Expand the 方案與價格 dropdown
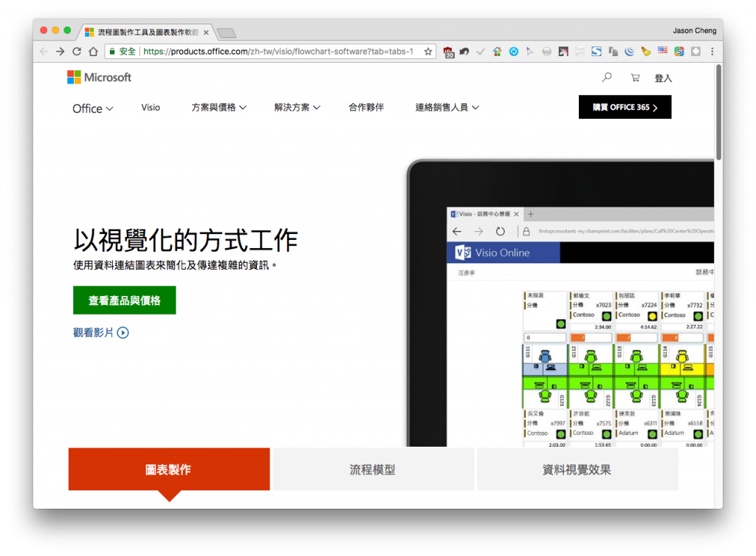 click(219, 108)
